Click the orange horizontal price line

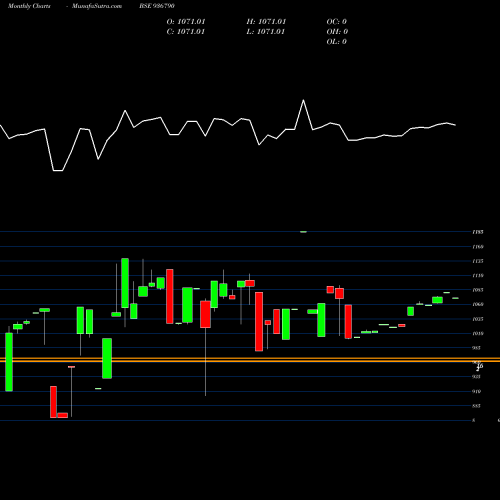click(250, 360)
